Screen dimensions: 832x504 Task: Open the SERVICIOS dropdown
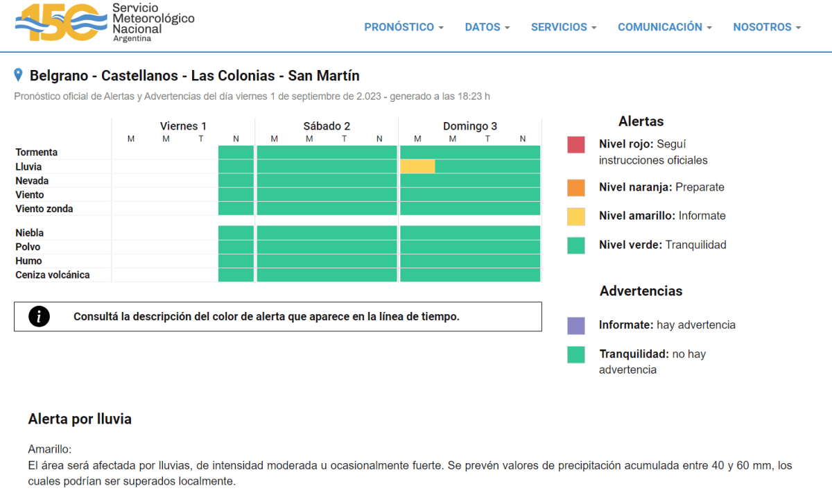coord(564,27)
